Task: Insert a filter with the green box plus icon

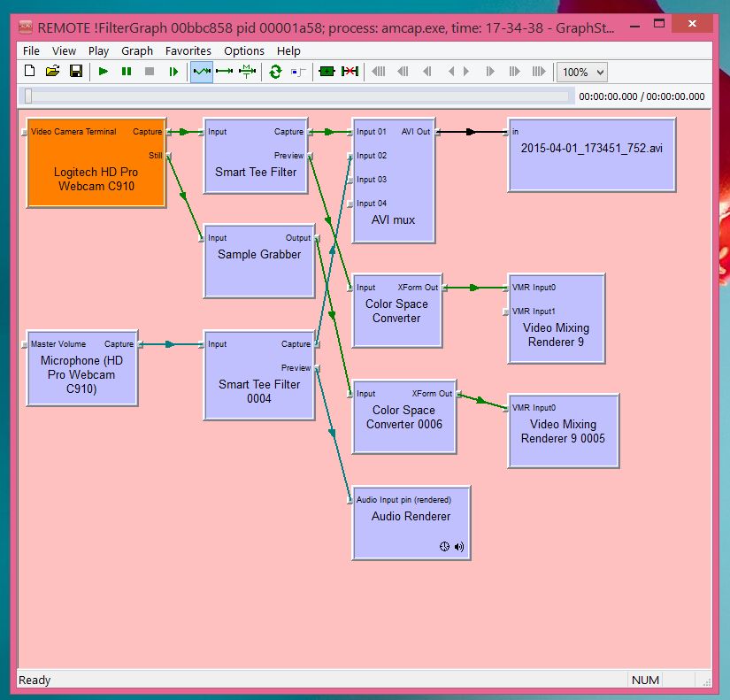Action: 327,72
